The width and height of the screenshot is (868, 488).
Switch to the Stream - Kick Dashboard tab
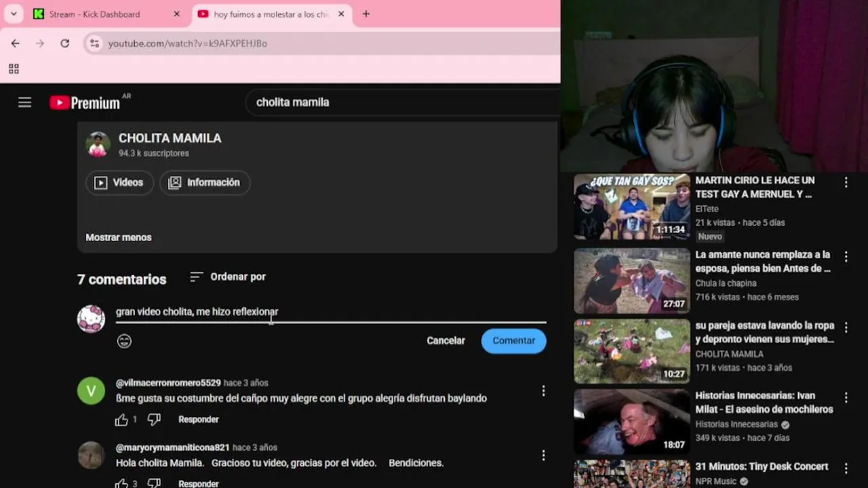point(107,14)
